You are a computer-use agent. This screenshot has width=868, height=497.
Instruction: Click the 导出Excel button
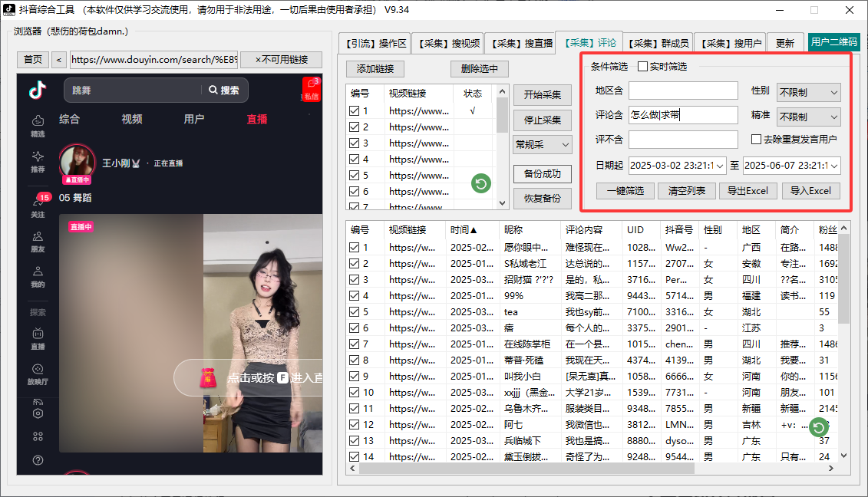click(x=748, y=191)
